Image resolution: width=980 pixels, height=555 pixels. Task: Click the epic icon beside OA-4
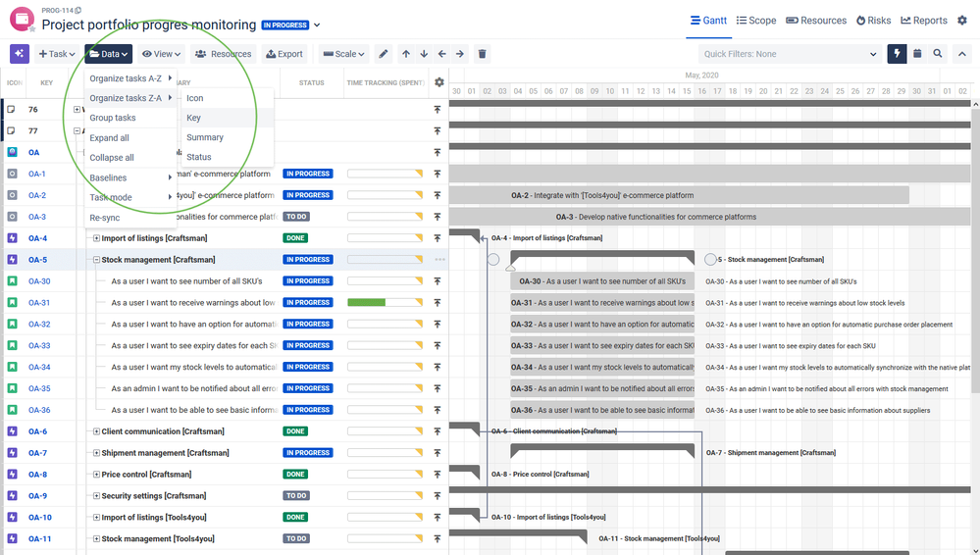pyautogui.click(x=12, y=238)
